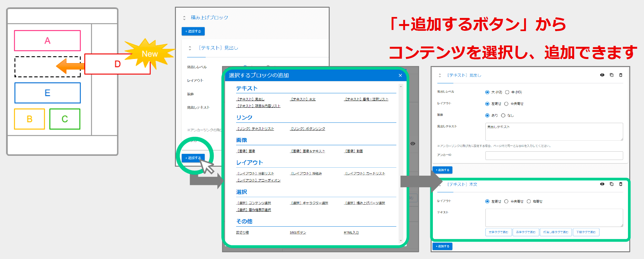Click the 積み上げブロック title
The width and height of the screenshot is (644, 259).
point(210,18)
